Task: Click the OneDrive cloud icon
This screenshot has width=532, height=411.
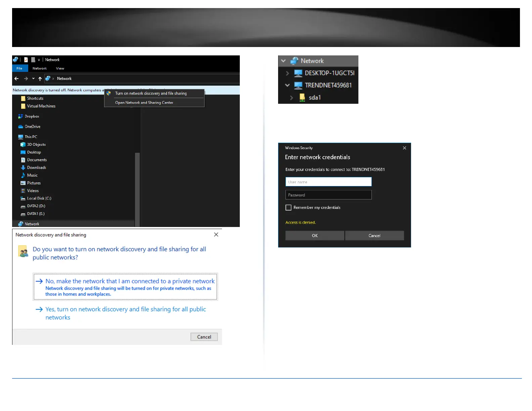Action: [x=20, y=127]
